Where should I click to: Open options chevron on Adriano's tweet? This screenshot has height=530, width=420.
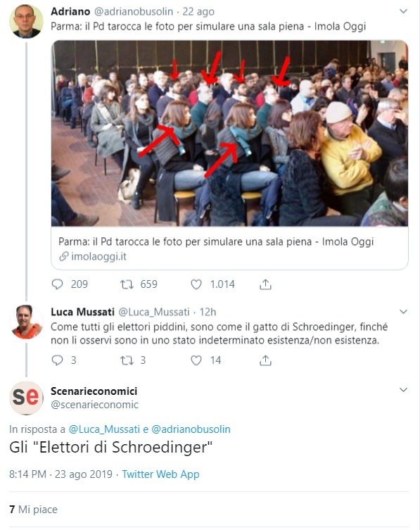403,11
